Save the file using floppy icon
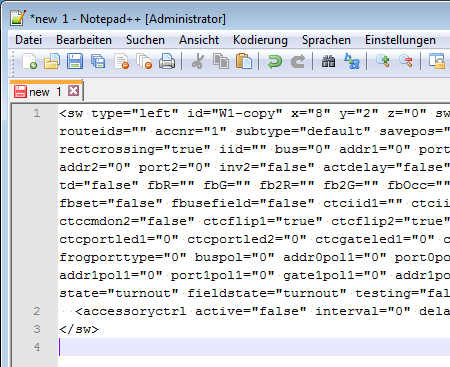Screen dimensions: 450x367 point(75,61)
